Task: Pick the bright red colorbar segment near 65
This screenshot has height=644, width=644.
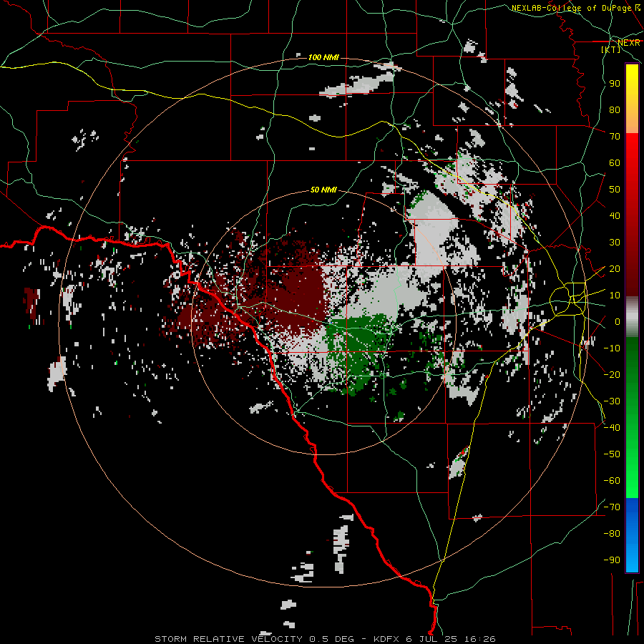Action: coord(632,150)
